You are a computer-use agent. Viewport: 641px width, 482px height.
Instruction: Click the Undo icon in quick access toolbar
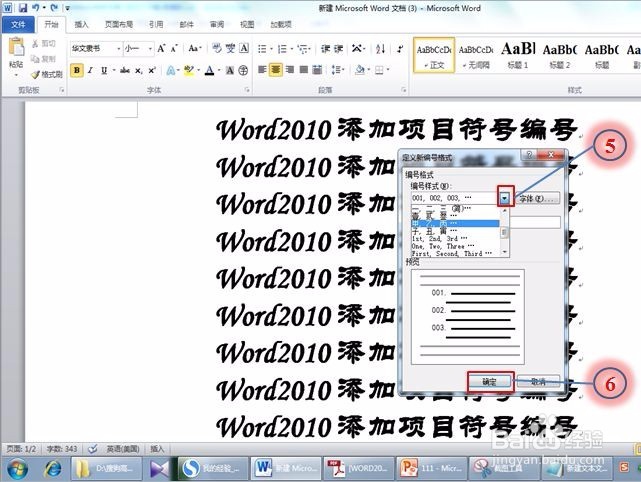(x=36, y=8)
